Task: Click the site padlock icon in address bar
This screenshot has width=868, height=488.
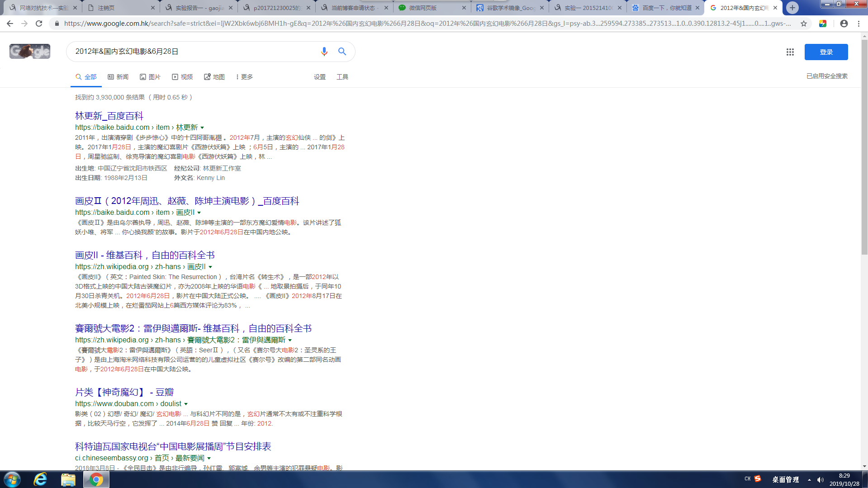Action: (57, 24)
